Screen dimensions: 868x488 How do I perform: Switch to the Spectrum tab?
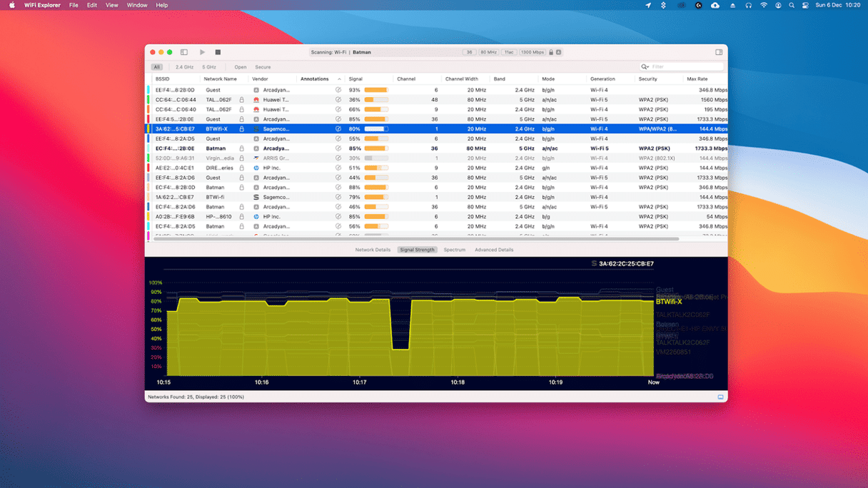click(x=454, y=250)
